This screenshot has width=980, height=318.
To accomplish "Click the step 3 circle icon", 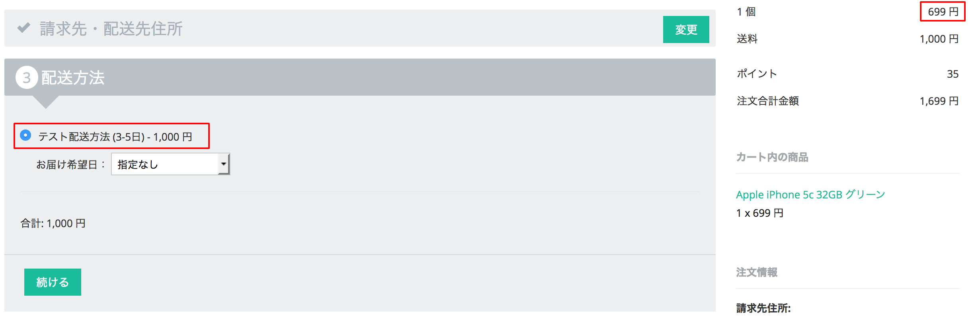I will tap(27, 77).
